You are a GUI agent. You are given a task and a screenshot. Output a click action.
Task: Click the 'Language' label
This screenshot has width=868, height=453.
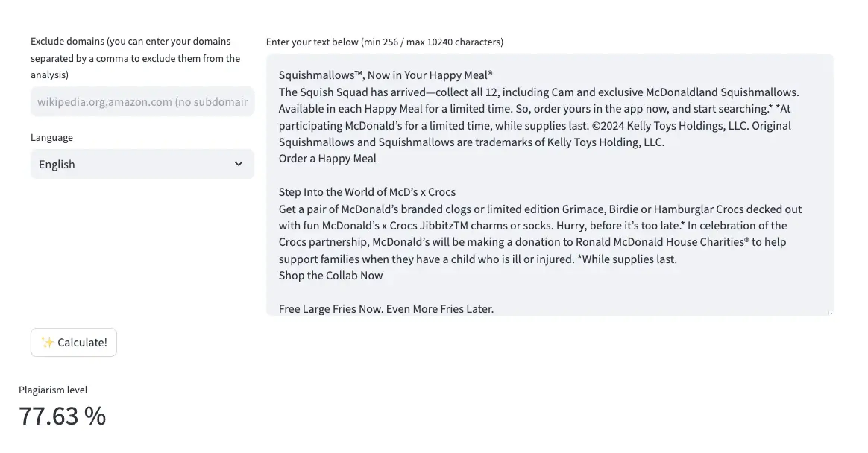click(52, 137)
